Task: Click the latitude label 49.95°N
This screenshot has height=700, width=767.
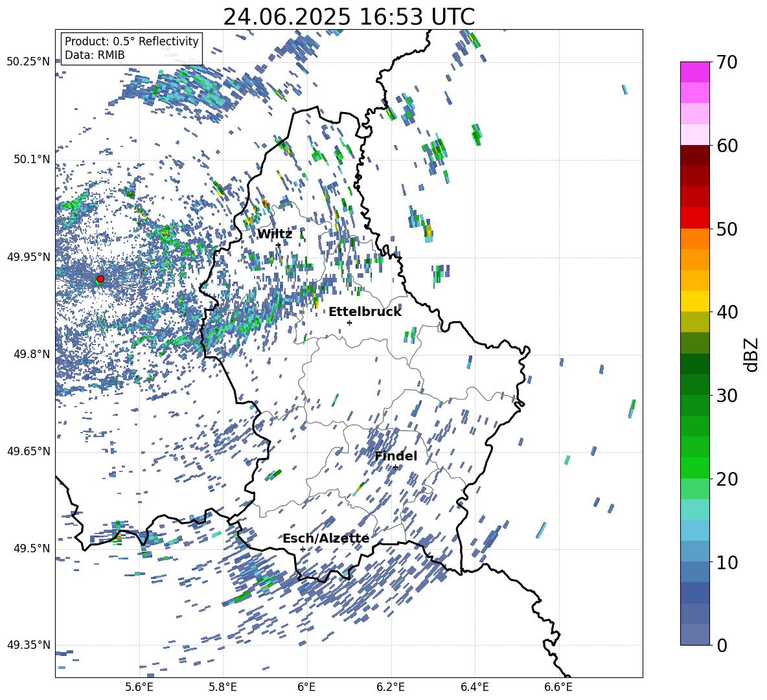Action: 29,257
